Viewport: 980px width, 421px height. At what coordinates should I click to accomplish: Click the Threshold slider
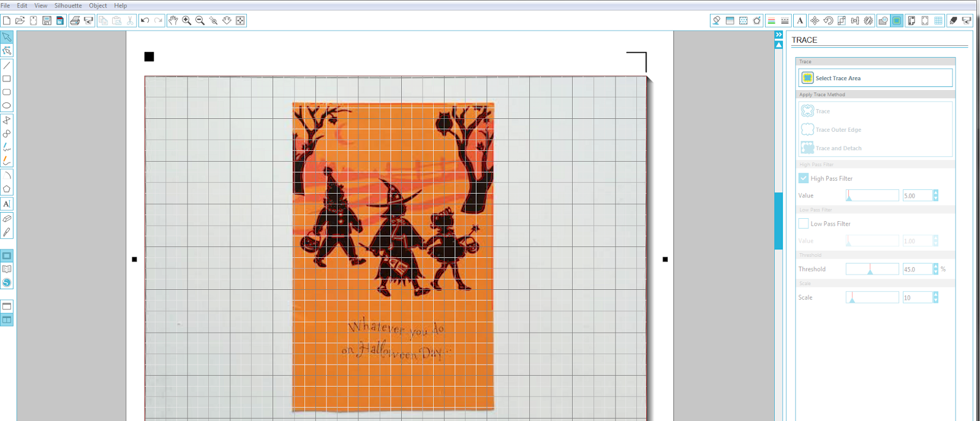pyautogui.click(x=872, y=269)
